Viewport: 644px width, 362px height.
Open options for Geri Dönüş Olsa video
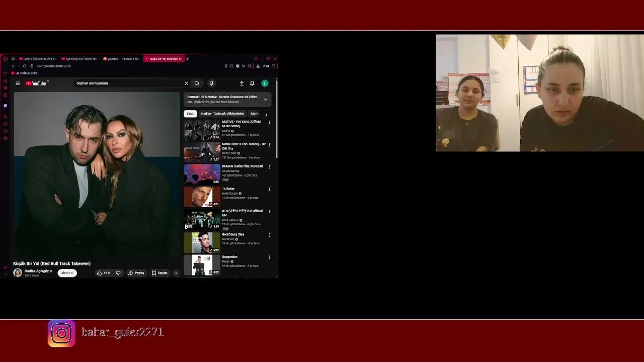point(269,235)
